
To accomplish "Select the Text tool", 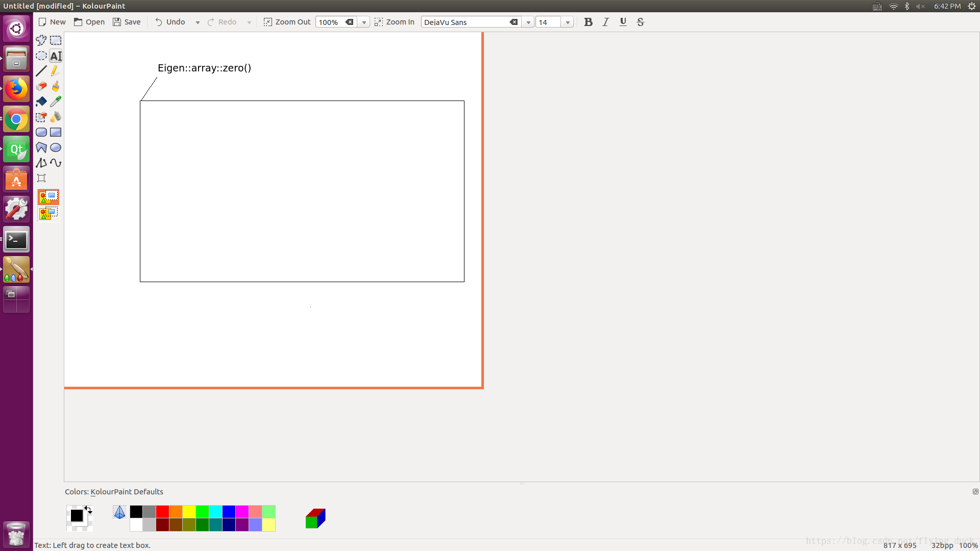I will click(x=56, y=56).
